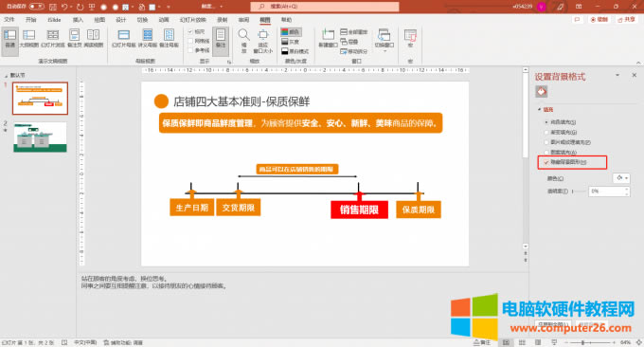Switch to the Design ribbon tab
Image resolution: width=644 pixels, height=347 pixels.
coord(121,20)
